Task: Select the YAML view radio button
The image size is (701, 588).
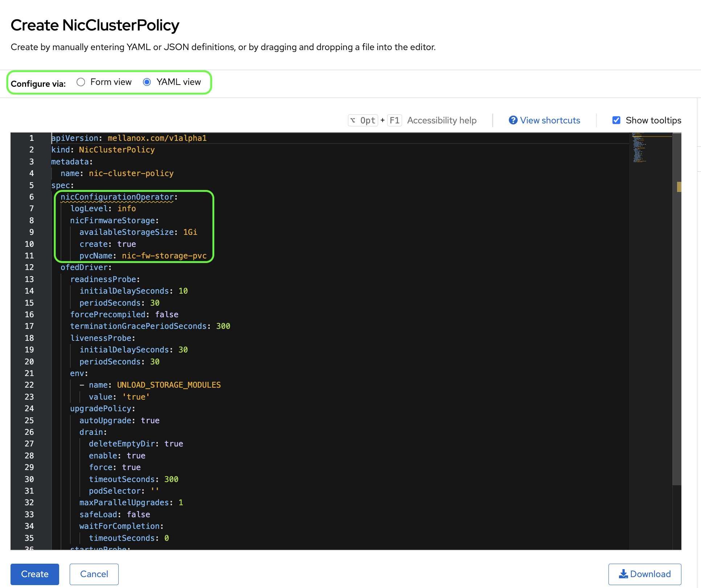Action: 147,82
